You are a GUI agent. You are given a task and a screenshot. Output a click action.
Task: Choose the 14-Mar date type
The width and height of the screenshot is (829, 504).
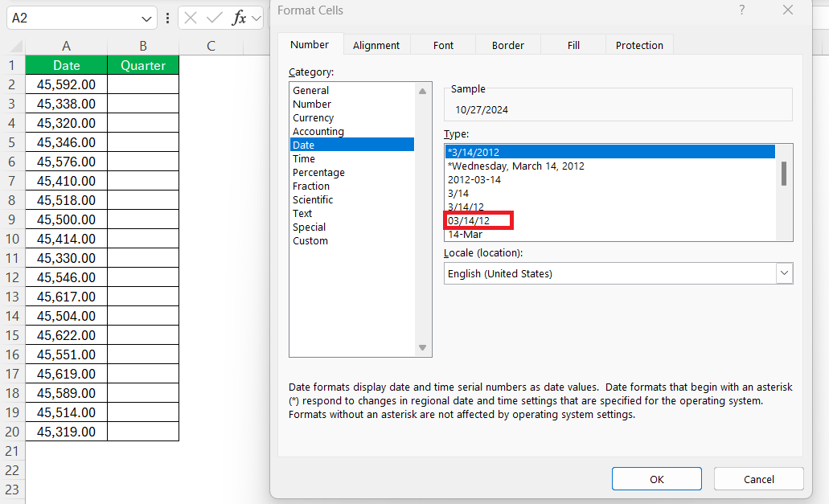610,234
